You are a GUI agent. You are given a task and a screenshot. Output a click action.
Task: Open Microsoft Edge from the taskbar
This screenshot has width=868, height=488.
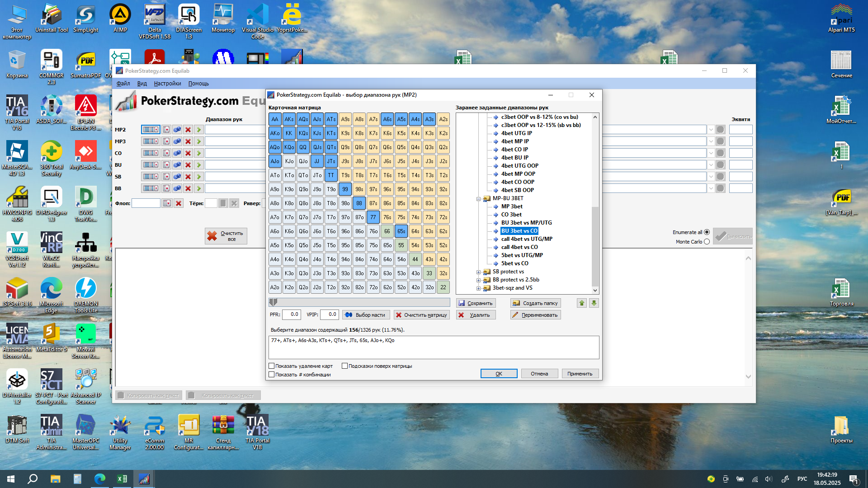(x=100, y=479)
